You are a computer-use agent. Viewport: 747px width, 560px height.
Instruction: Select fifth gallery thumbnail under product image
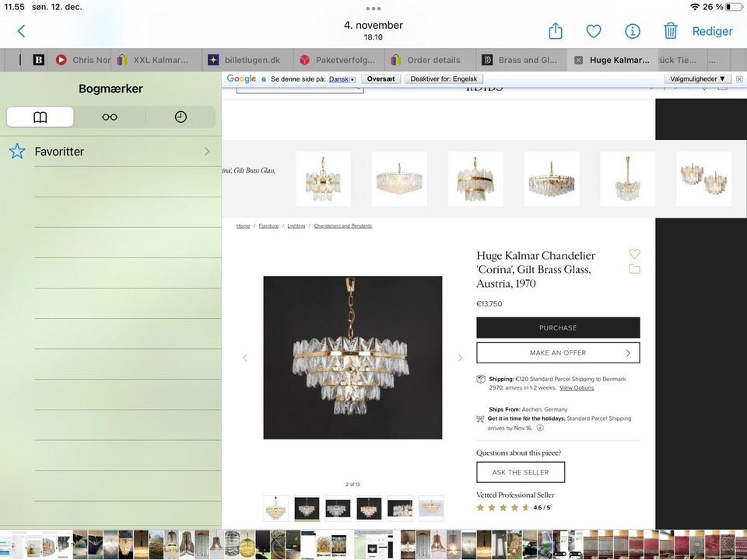click(x=400, y=509)
